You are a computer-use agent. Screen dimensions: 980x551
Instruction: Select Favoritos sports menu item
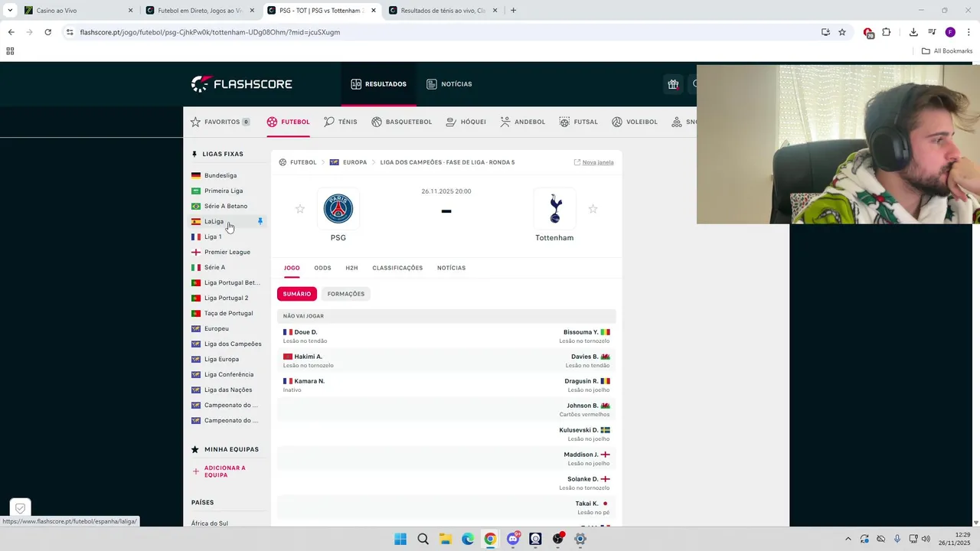220,122
